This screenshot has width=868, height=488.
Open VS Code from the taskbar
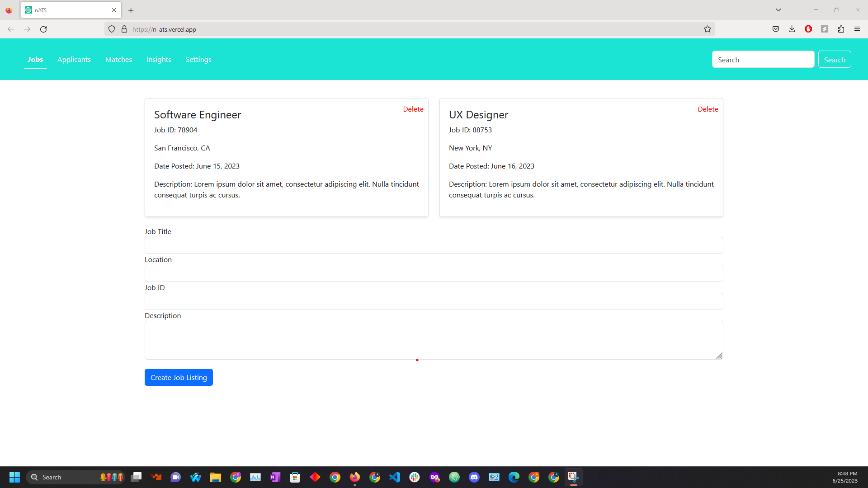[395, 477]
